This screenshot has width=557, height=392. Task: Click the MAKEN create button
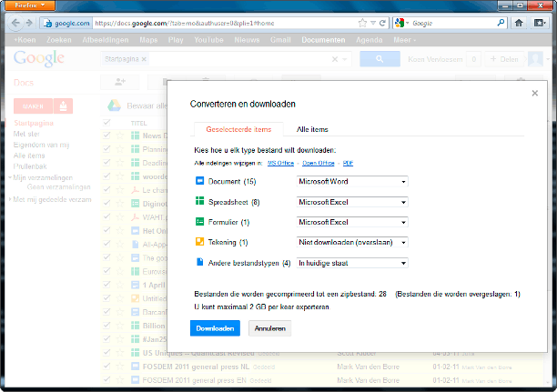(x=33, y=106)
